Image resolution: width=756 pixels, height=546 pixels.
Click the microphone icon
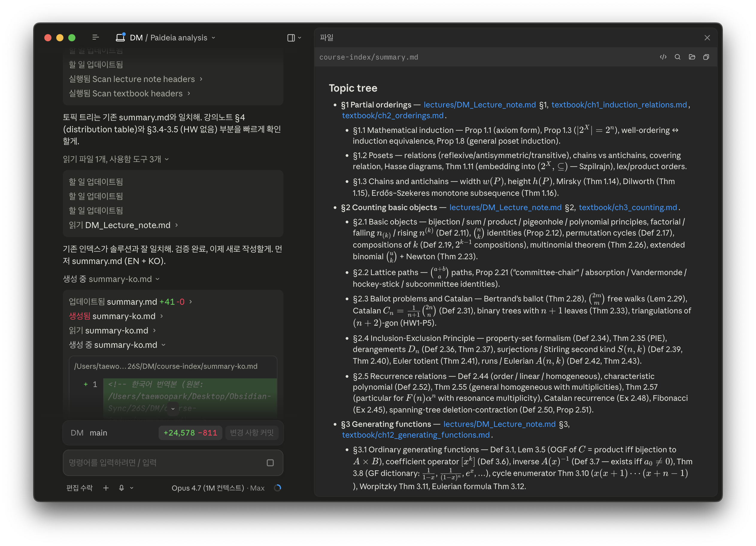click(x=122, y=488)
